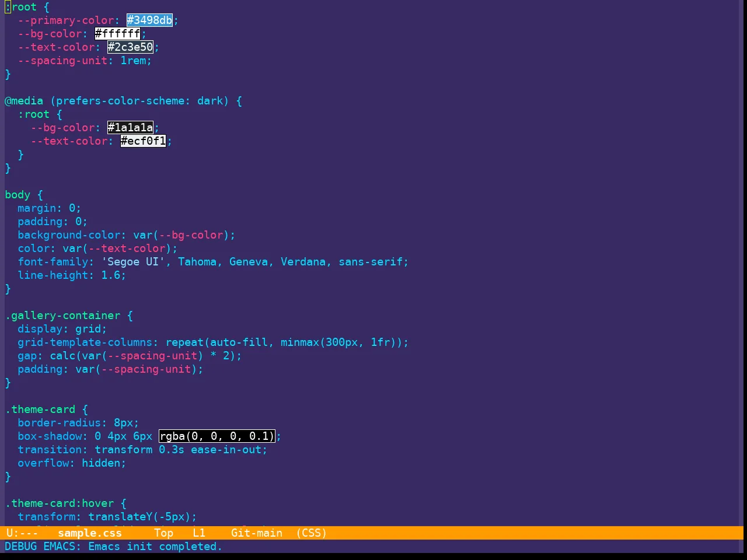This screenshot has height=560, width=747.
Task: Click Git-main in the mode line
Action: [x=257, y=533]
